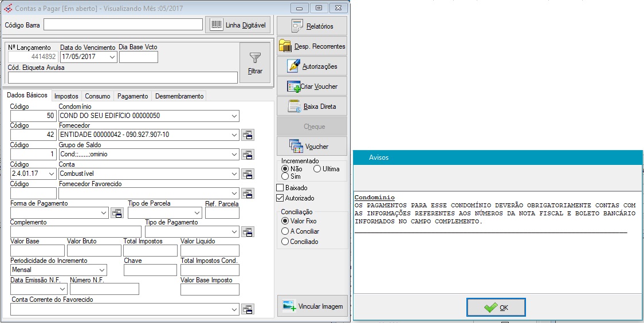
Task: Click Baixa Direta button
Action: point(312,107)
